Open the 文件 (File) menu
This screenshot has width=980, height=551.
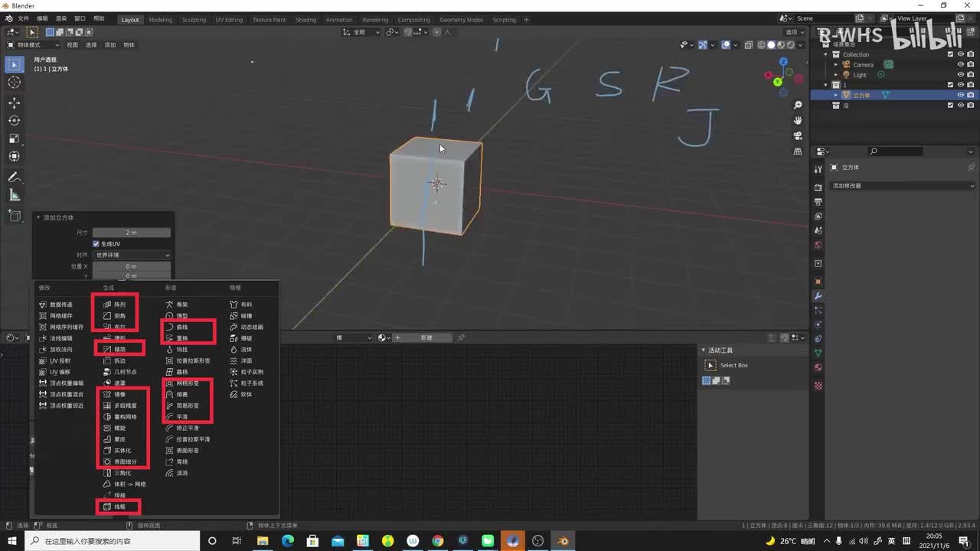(23, 19)
